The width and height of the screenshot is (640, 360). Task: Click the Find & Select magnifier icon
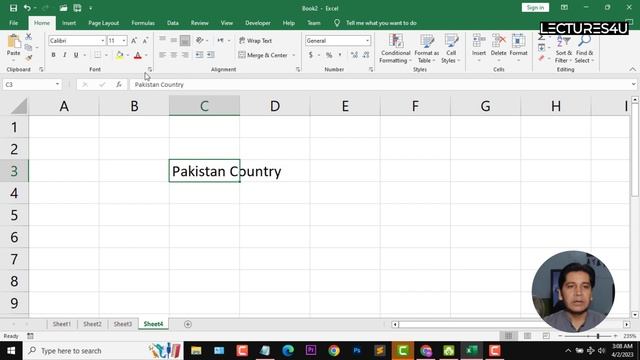click(584, 41)
